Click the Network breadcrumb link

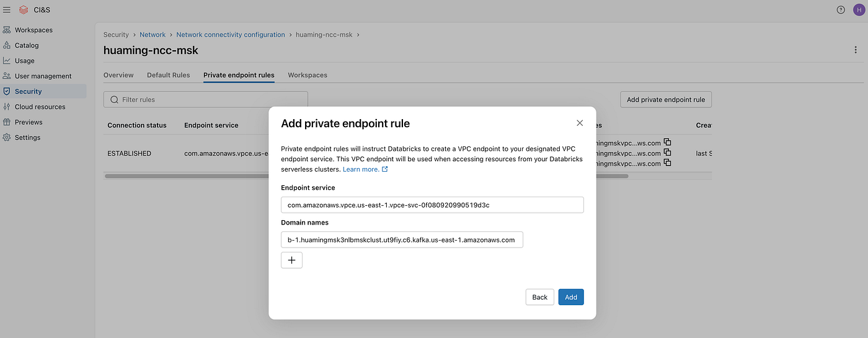153,35
